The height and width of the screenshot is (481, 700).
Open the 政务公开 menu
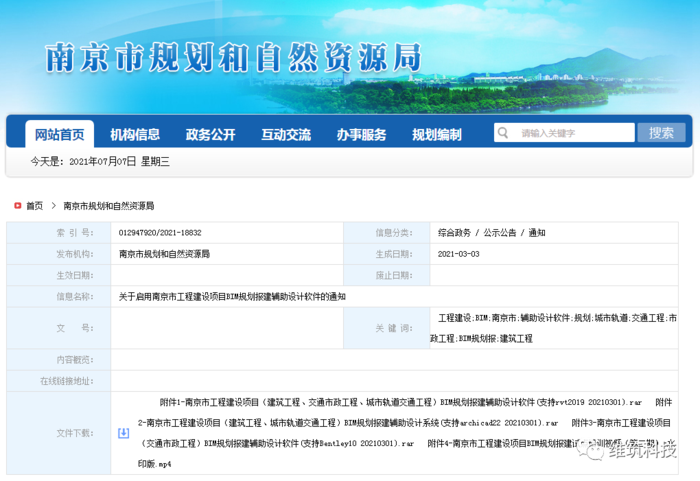point(210,134)
